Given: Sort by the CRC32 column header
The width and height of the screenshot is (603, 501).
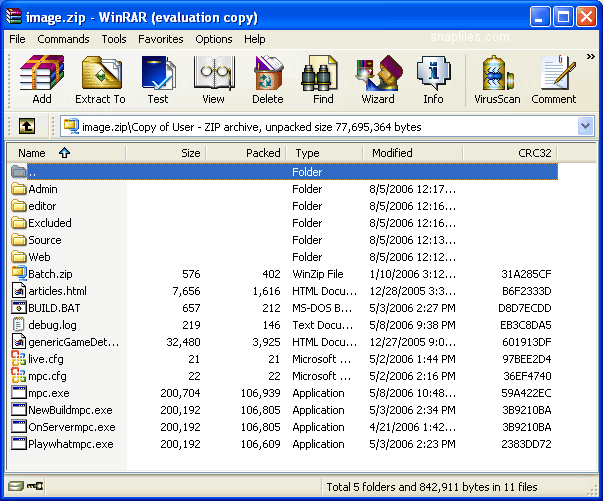Looking at the screenshot, I should click(x=510, y=153).
